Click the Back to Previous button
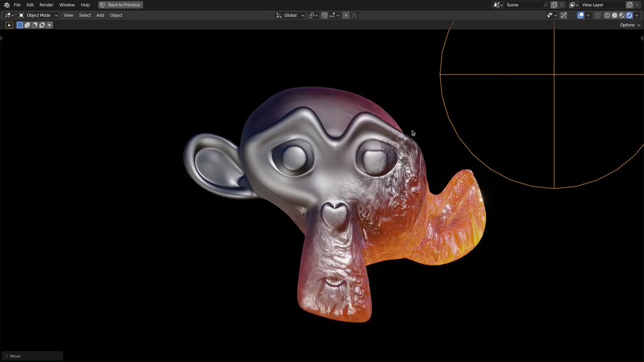This screenshot has width=644, height=362. (x=120, y=5)
